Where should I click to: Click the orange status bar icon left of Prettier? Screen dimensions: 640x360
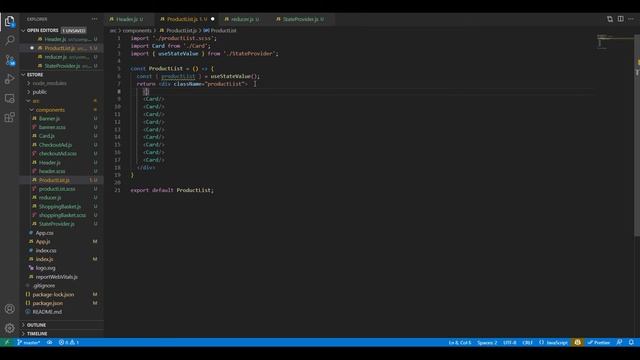577,342
